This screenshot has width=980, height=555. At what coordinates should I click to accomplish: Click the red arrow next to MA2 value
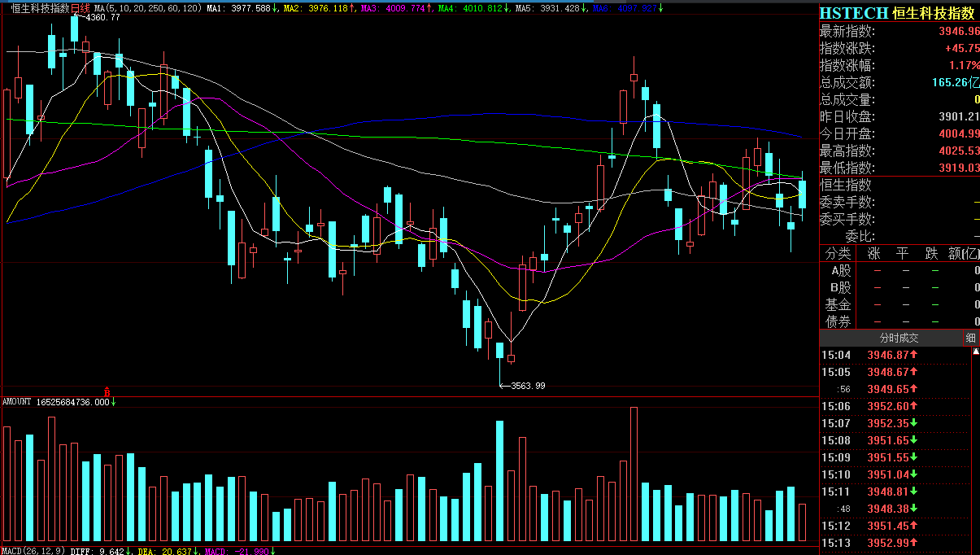(x=353, y=8)
